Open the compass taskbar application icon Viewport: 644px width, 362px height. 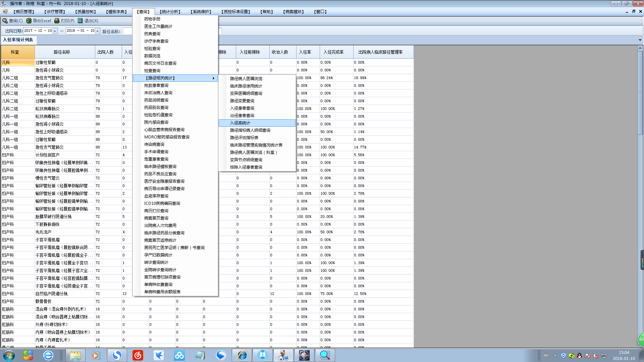(304, 355)
